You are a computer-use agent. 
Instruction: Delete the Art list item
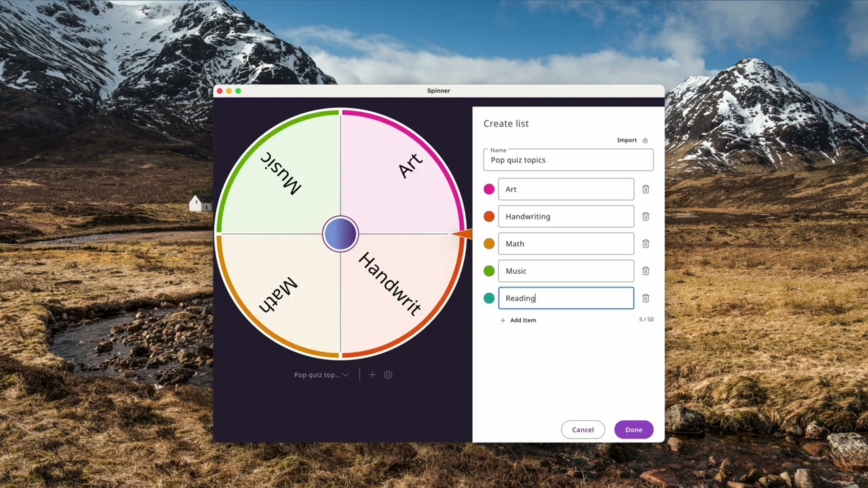pos(646,190)
